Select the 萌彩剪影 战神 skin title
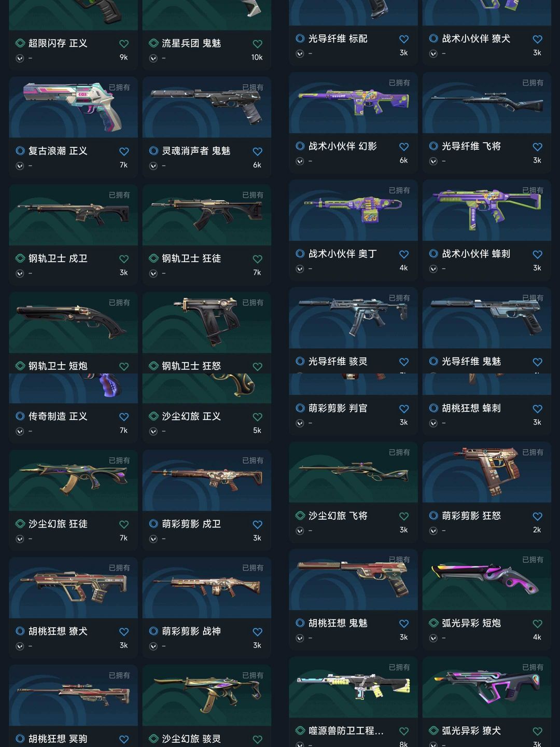This screenshot has height=747, width=560. (x=191, y=631)
